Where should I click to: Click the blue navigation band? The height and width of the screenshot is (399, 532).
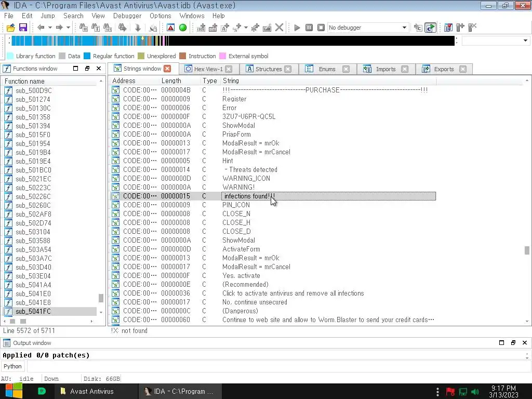tap(233, 41)
